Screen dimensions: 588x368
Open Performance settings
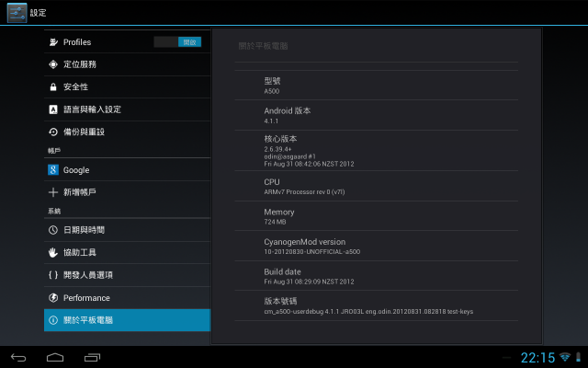[x=127, y=298]
